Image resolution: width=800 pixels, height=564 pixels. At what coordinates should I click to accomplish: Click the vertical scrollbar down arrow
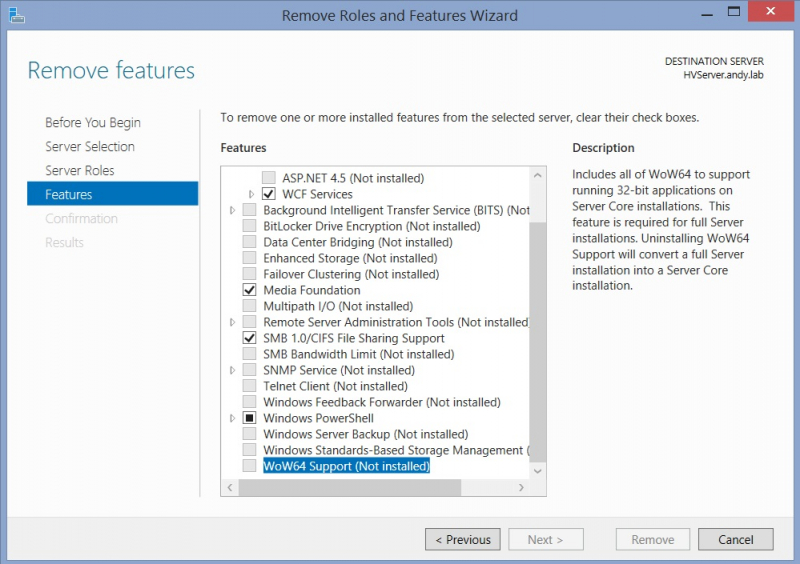coord(538,470)
